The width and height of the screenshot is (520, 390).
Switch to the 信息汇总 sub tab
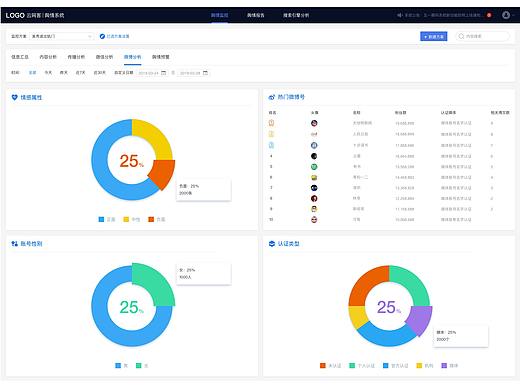(x=20, y=57)
